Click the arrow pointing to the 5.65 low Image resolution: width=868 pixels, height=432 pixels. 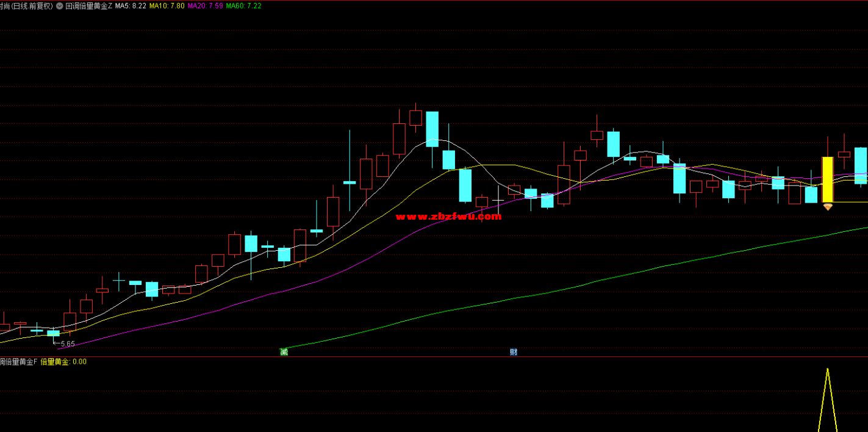[x=56, y=344]
